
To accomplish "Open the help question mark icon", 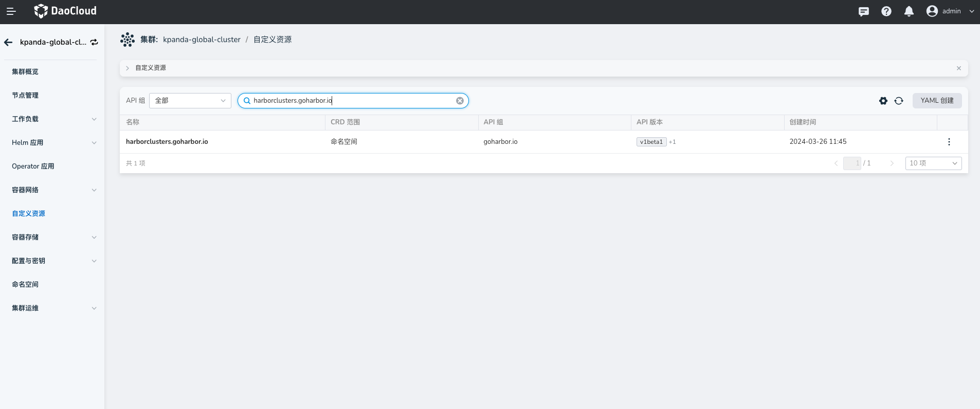I will pyautogui.click(x=886, y=11).
